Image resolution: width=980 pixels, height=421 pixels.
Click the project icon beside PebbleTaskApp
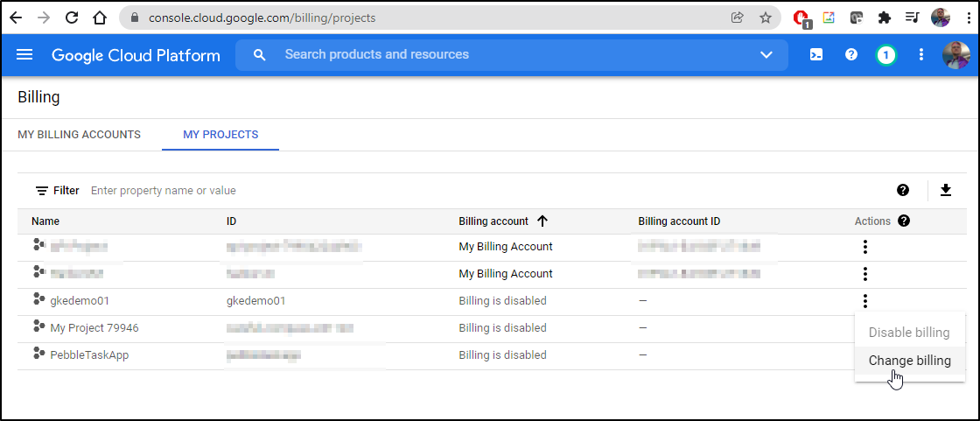38,353
